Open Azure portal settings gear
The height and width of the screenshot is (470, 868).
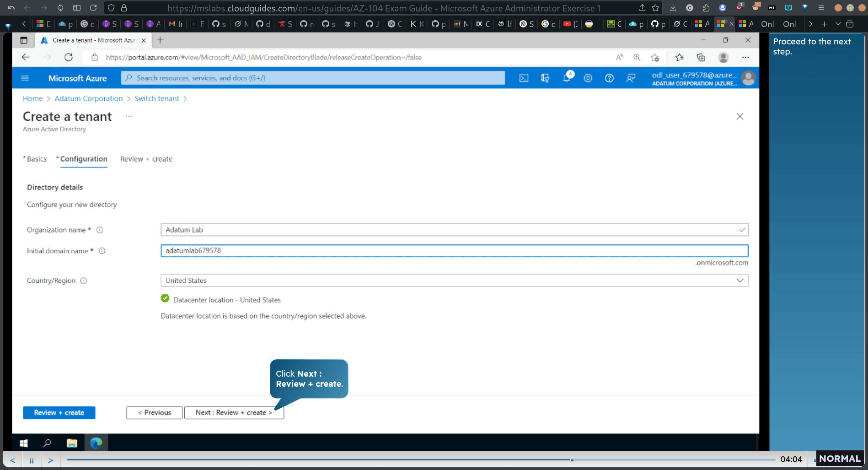[x=588, y=78]
